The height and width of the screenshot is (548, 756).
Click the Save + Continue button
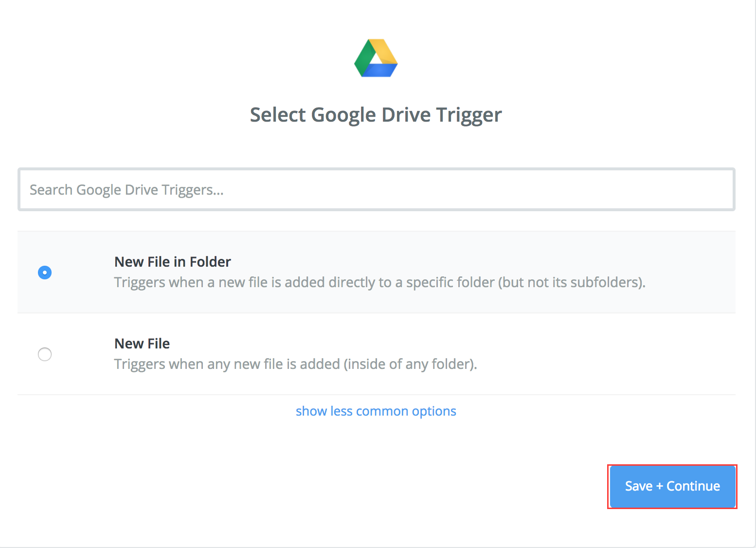[x=672, y=486]
